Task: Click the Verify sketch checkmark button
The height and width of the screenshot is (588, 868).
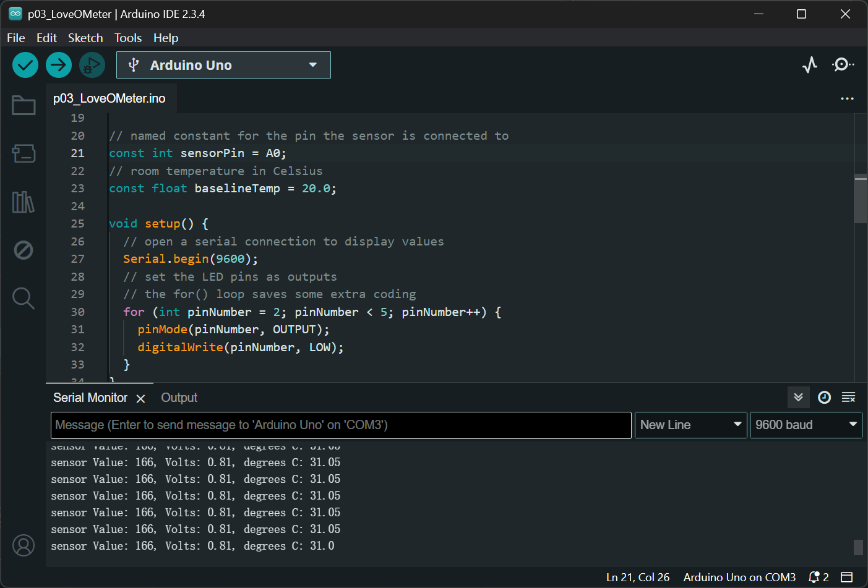Action: (25, 65)
